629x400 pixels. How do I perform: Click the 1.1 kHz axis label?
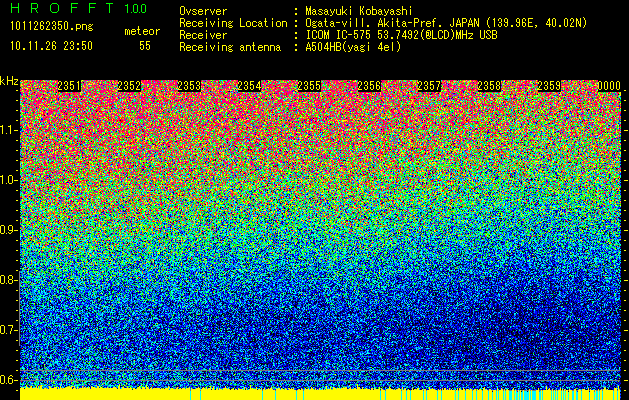point(9,130)
